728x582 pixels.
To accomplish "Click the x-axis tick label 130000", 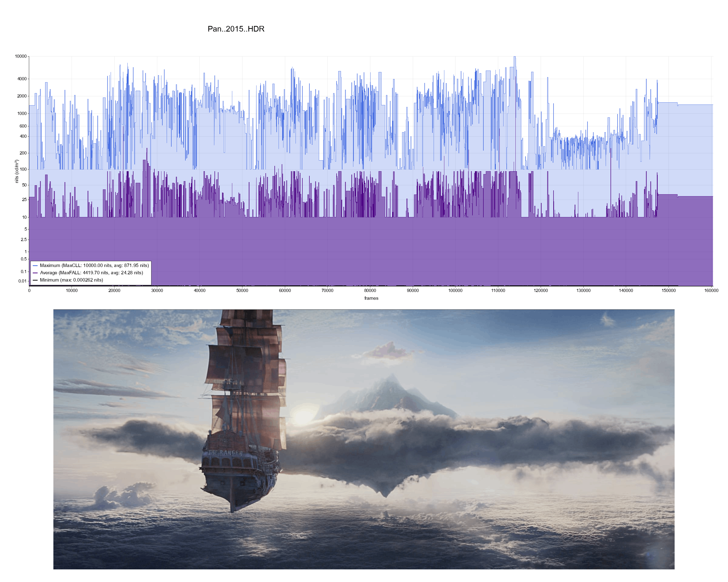I will [x=583, y=291].
